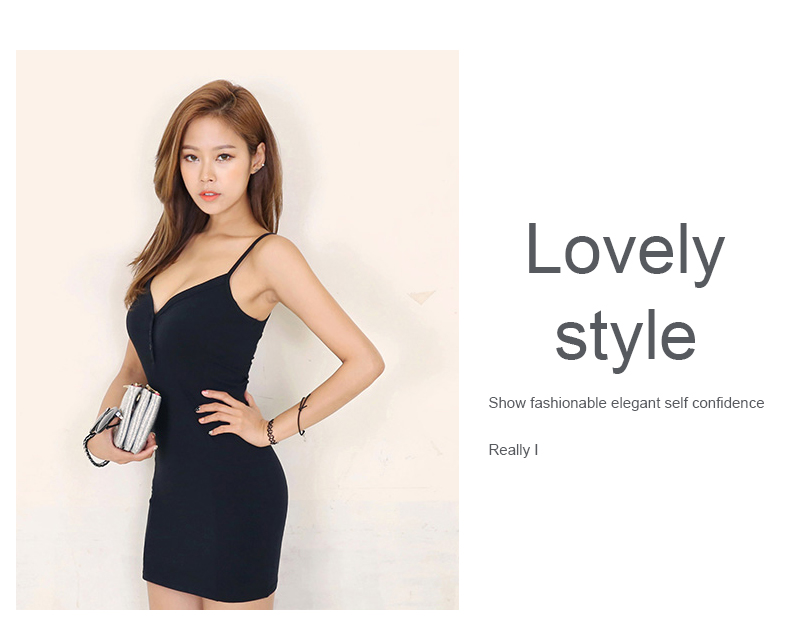Click the sunglasses held in her hand
Viewport: 790px width, 643px height.
click(105, 422)
